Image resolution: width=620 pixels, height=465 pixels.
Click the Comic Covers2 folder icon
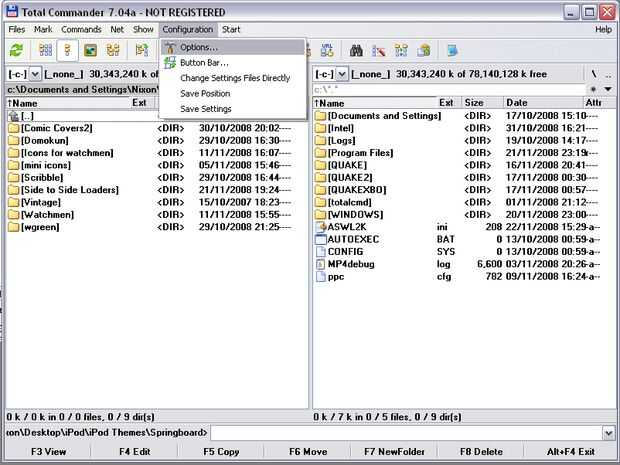point(14,128)
